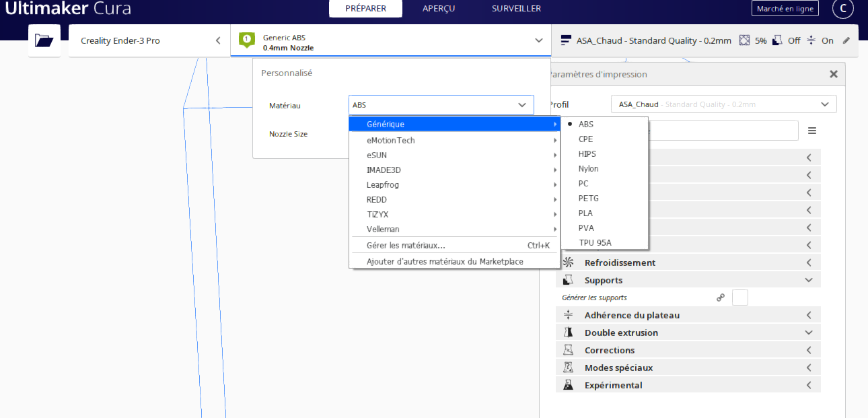Collapse the Supports section chevron

809,280
